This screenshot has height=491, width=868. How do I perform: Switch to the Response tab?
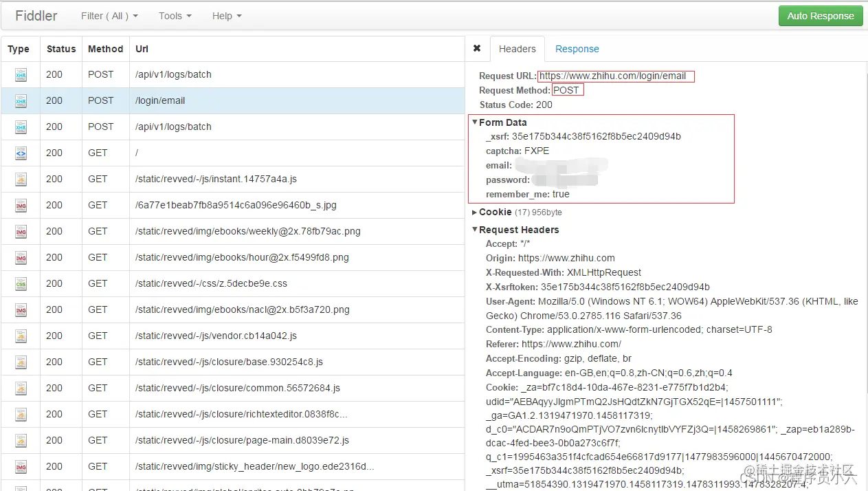click(577, 49)
